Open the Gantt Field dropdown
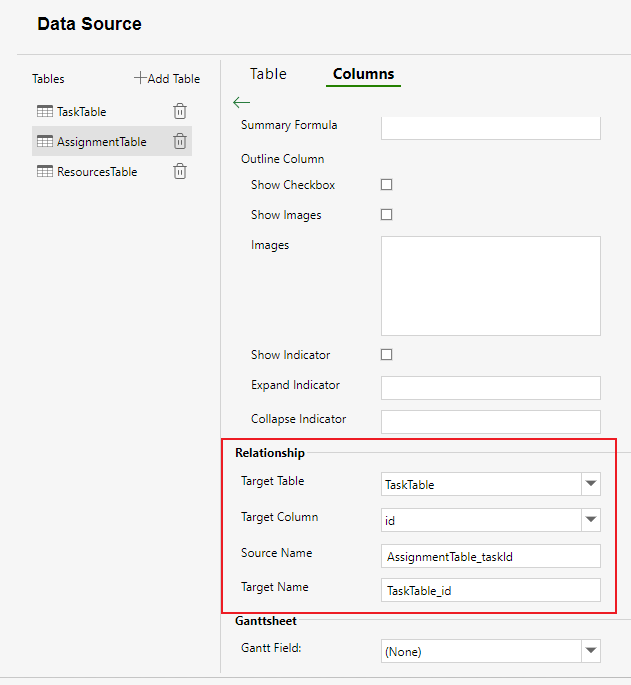The width and height of the screenshot is (631, 685). pyautogui.click(x=591, y=651)
